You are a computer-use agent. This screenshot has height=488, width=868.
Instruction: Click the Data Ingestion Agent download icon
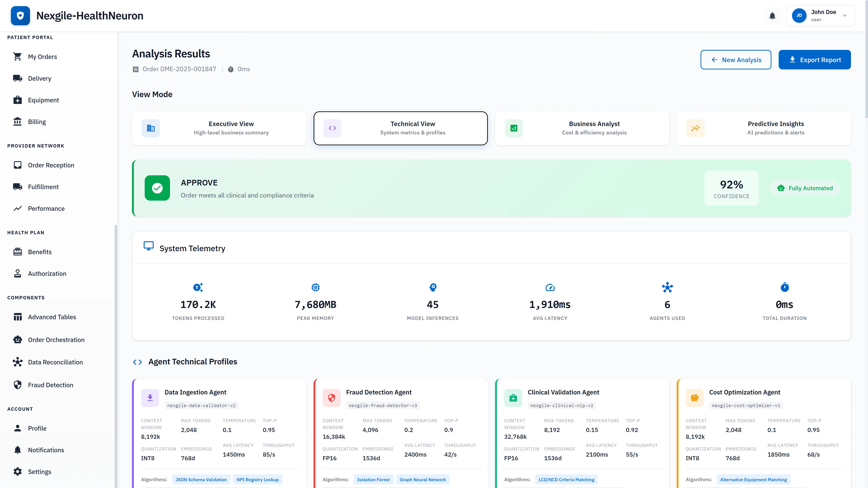(x=150, y=398)
